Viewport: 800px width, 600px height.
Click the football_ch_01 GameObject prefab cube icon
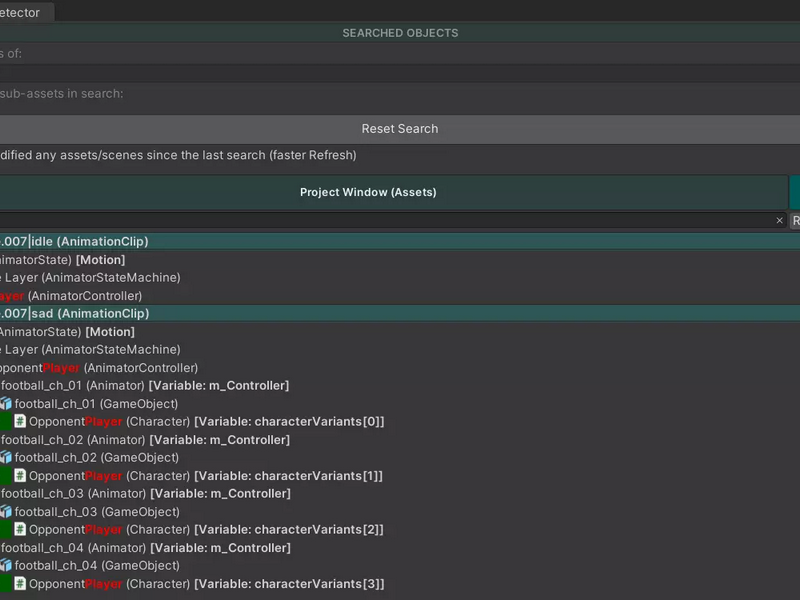coord(6,404)
